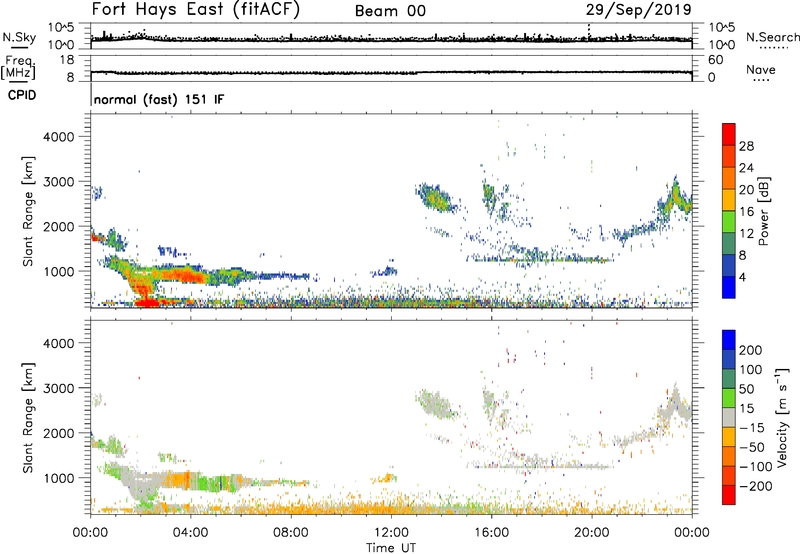800x554 pixels.
Task: Click the strong red echo near 02:00 in power panel
Action: (147, 301)
